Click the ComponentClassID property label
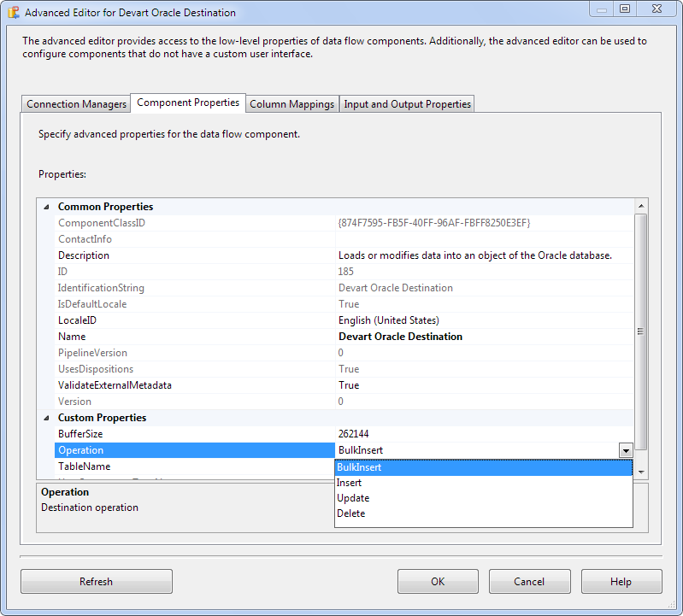This screenshot has width=683, height=616. [102, 223]
